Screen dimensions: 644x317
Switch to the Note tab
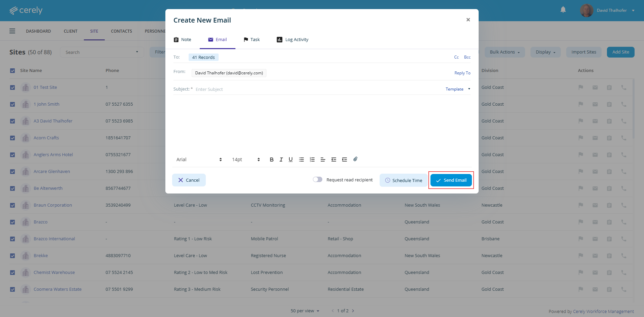[x=183, y=40]
